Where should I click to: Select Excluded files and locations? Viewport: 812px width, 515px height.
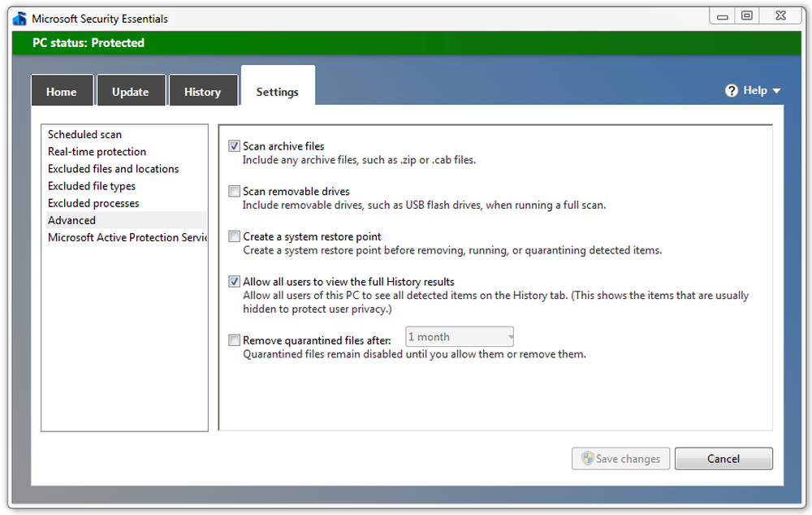click(126, 168)
